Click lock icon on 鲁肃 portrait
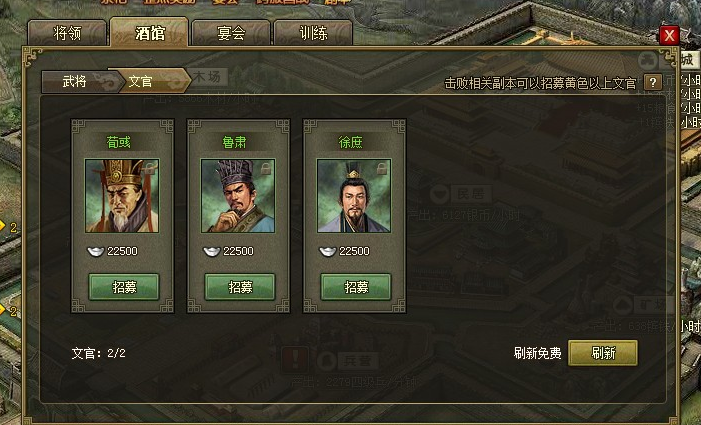 [266, 168]
